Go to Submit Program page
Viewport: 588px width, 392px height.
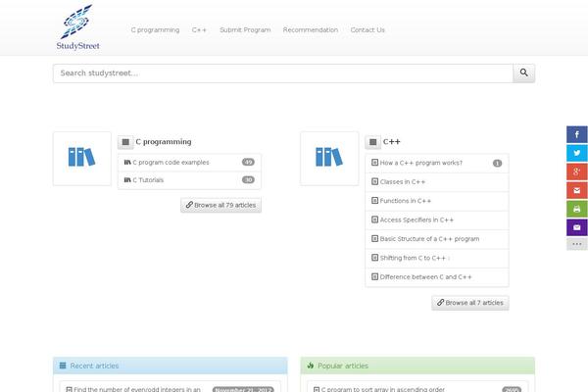[x=245, y=30]
